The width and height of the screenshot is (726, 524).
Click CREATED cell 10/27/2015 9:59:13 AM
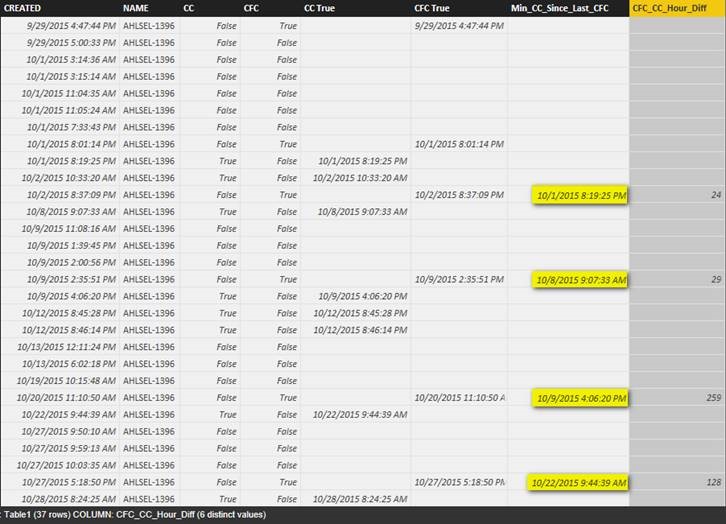tap(69, 448)
